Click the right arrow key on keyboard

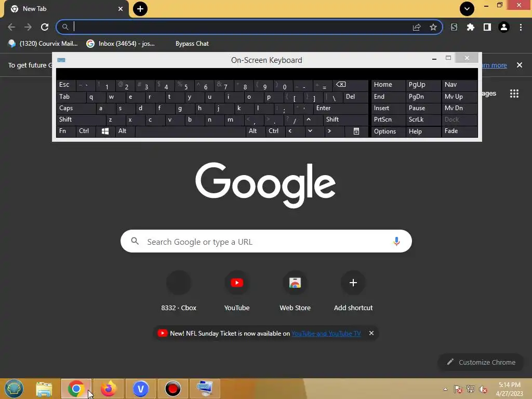(334, 131)
